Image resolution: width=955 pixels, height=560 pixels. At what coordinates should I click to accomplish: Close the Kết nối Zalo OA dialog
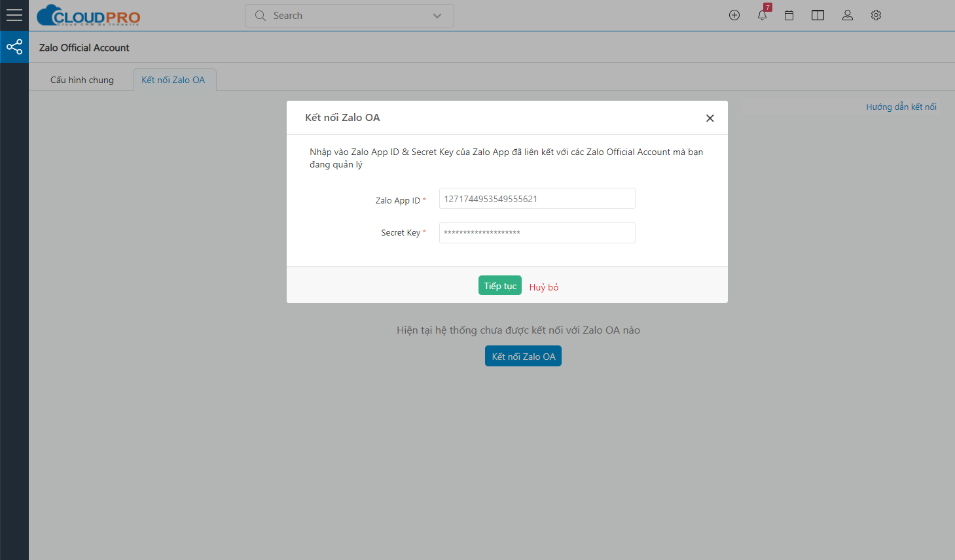(710, 118)
